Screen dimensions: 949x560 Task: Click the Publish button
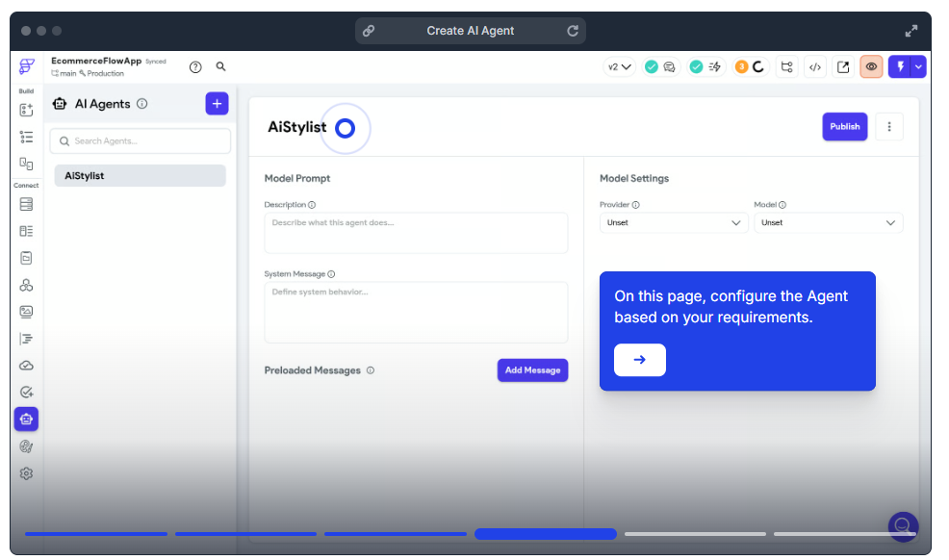pyautogui.click(x=844, y=126)
